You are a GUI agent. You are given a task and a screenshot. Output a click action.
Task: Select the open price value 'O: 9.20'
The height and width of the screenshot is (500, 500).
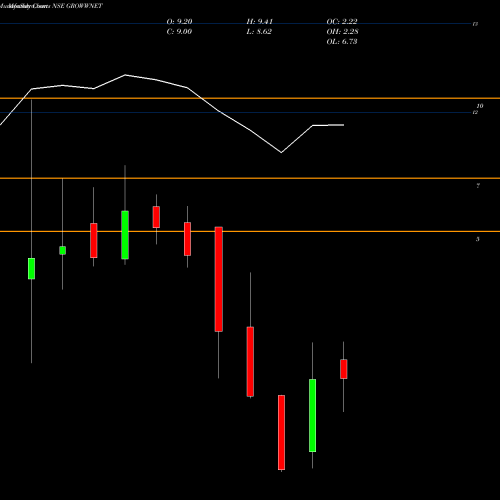click(179, 22)
